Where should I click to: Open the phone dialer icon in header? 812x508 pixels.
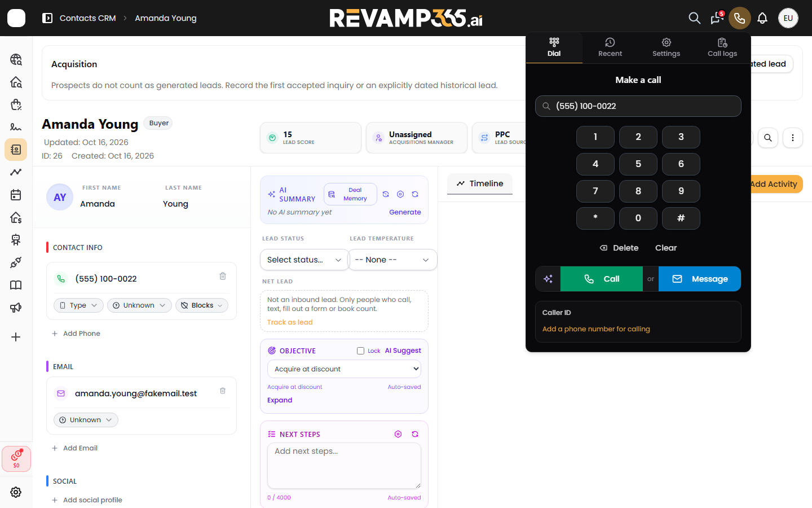(x=739, y=18)
